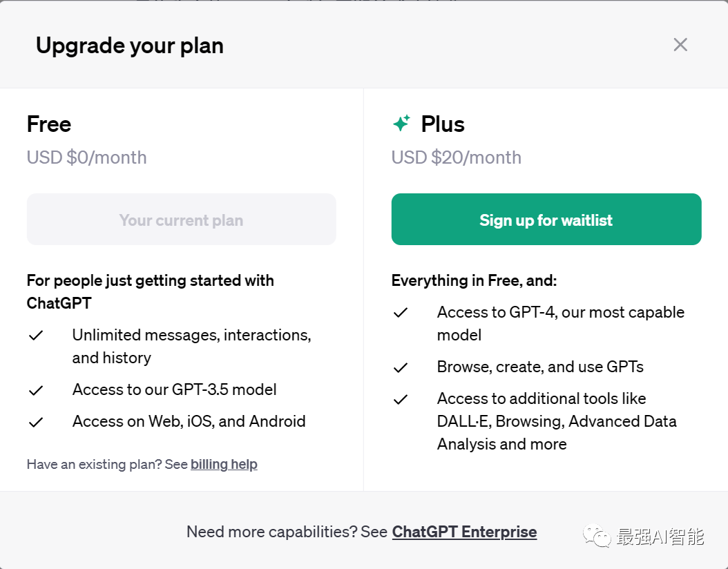
Task: Click checkmark next to additional tools like DALL·E
Action: click(x=401, y=399)
